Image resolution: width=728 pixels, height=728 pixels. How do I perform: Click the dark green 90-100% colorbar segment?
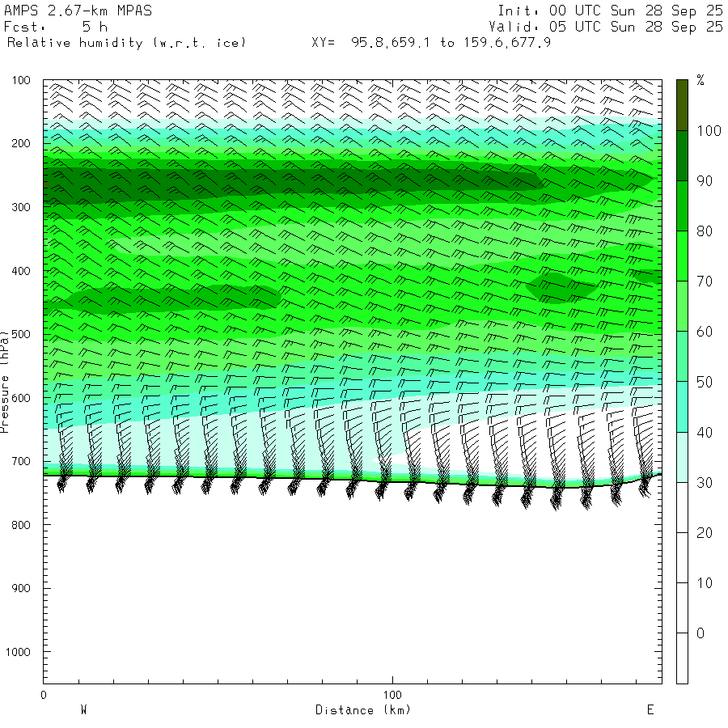[x=682, y=156]
